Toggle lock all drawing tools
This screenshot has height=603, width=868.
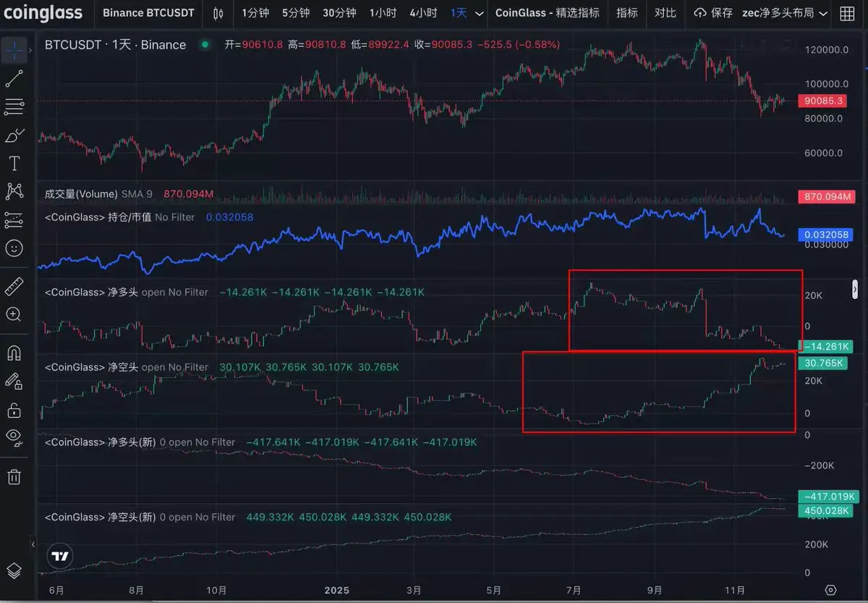pos(14,410)
